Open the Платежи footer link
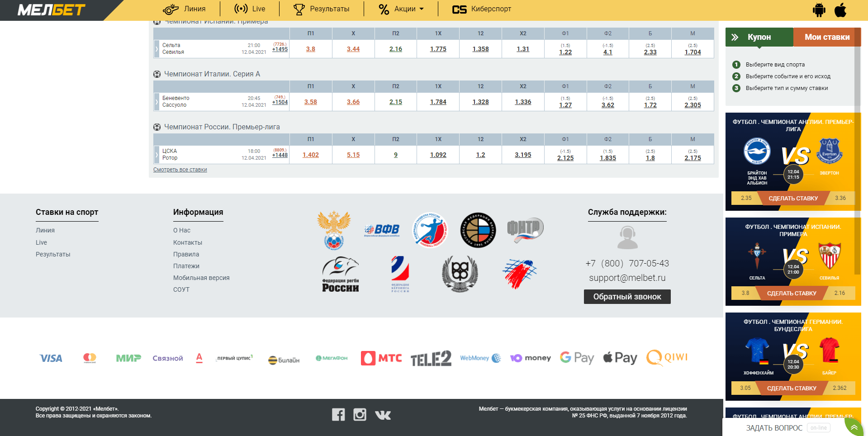The width and height of the screenshot is (868, 436). pyautogui.click(x=186, y=266)
